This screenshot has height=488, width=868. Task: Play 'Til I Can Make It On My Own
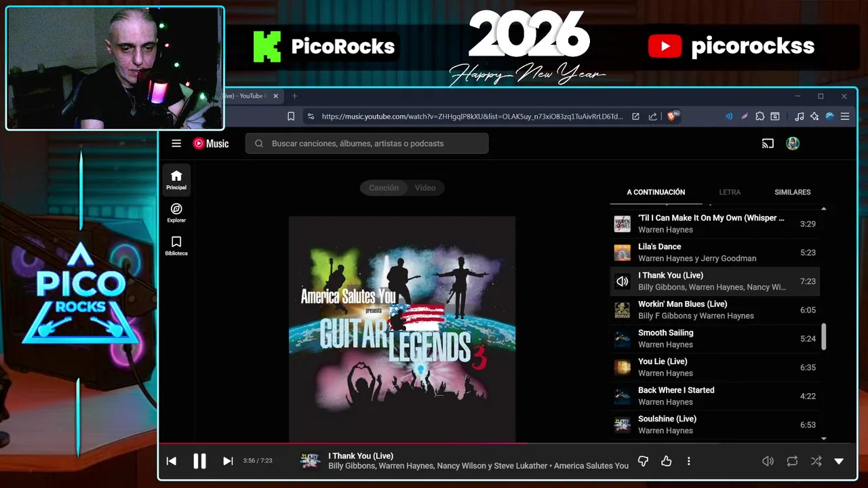pyautogui.click(x=715, y=224)
